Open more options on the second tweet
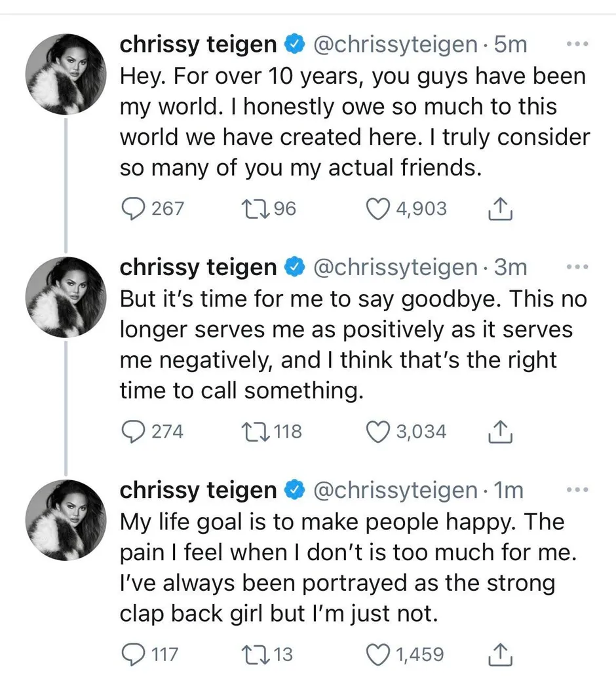 (x=577, y=267)
